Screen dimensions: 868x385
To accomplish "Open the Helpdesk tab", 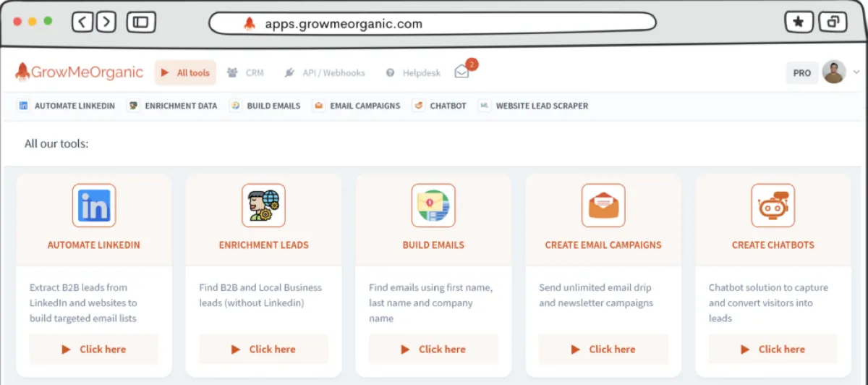I will [413, 72].
